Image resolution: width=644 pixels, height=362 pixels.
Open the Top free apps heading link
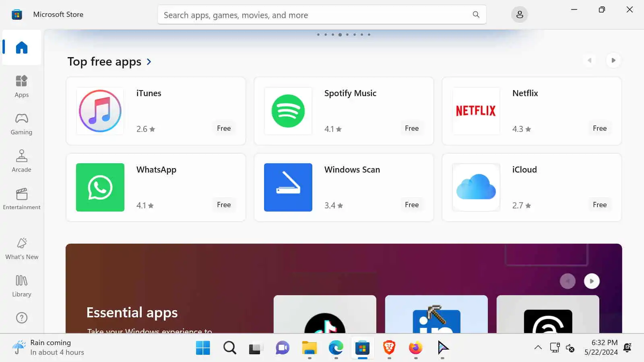pos(104,62)
